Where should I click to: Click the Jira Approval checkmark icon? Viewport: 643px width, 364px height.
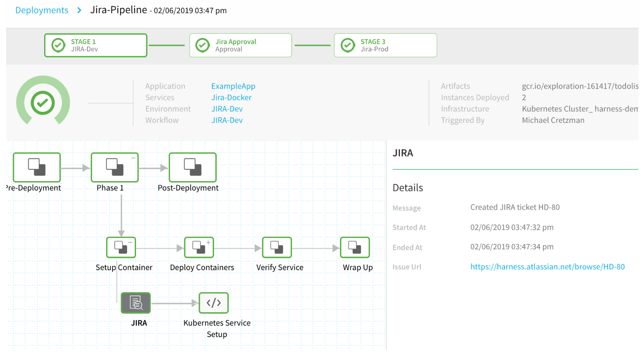tap(203, 45)
